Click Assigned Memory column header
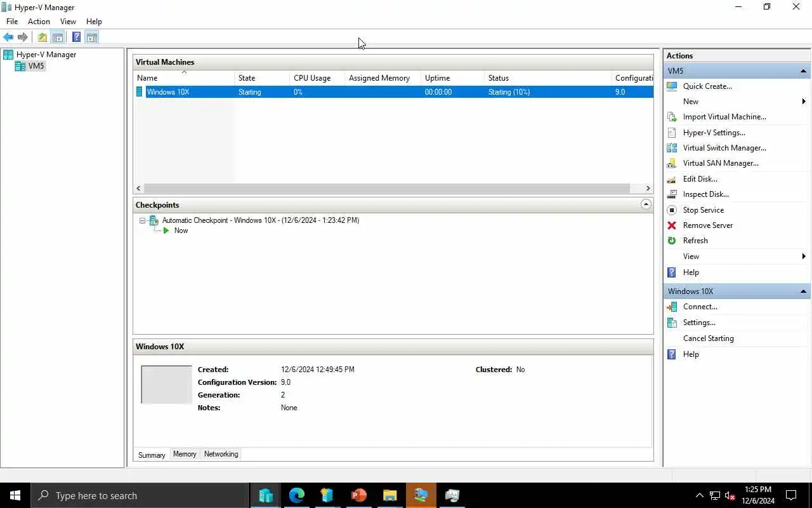This screenshot has height=508, width=812. tap(383, 78)
